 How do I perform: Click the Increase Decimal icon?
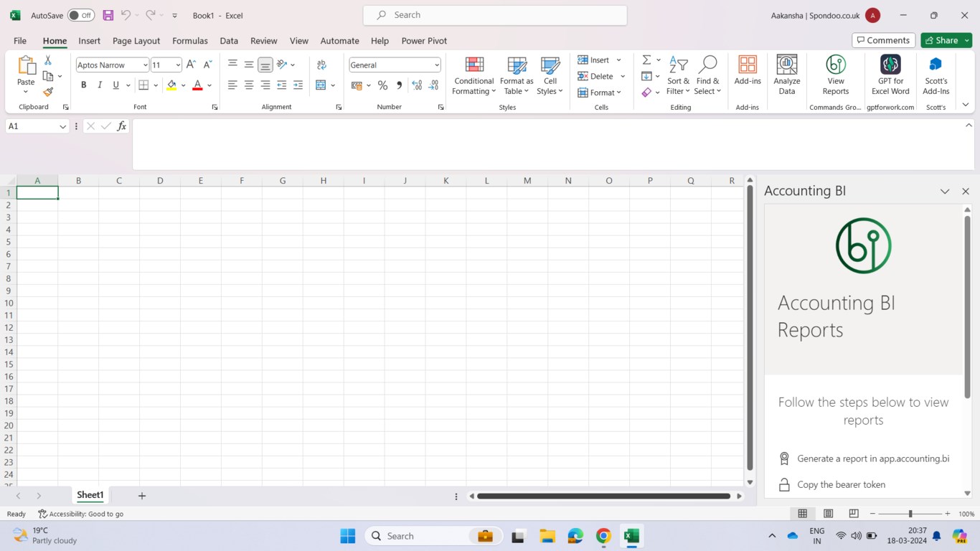(417, 85)
